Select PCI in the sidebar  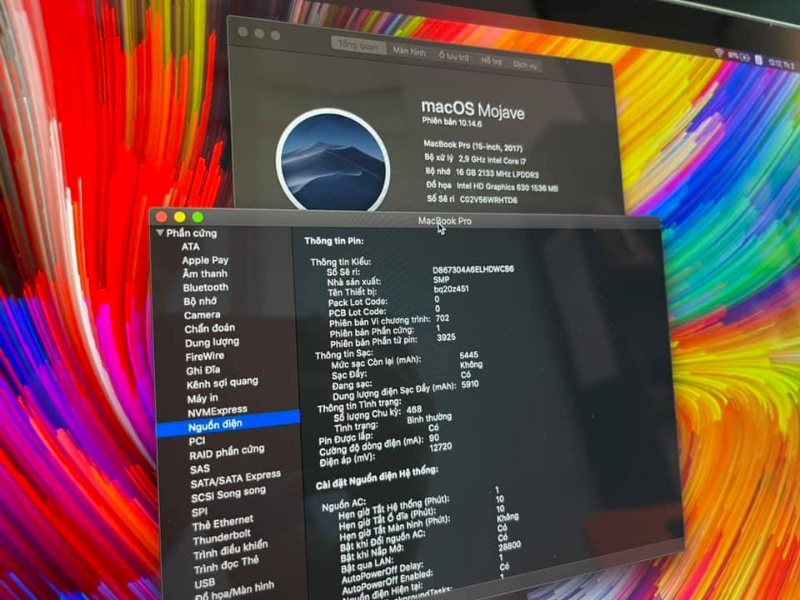point(197,441)
